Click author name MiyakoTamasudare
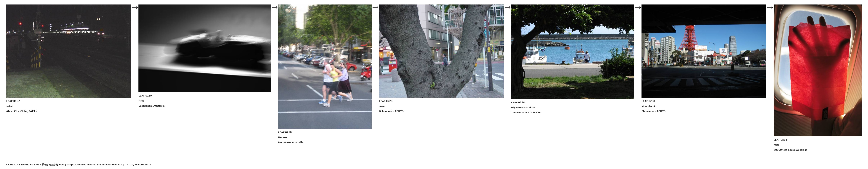Image resolution: width=868 pixels, height=169 pixels. [523, 107]
